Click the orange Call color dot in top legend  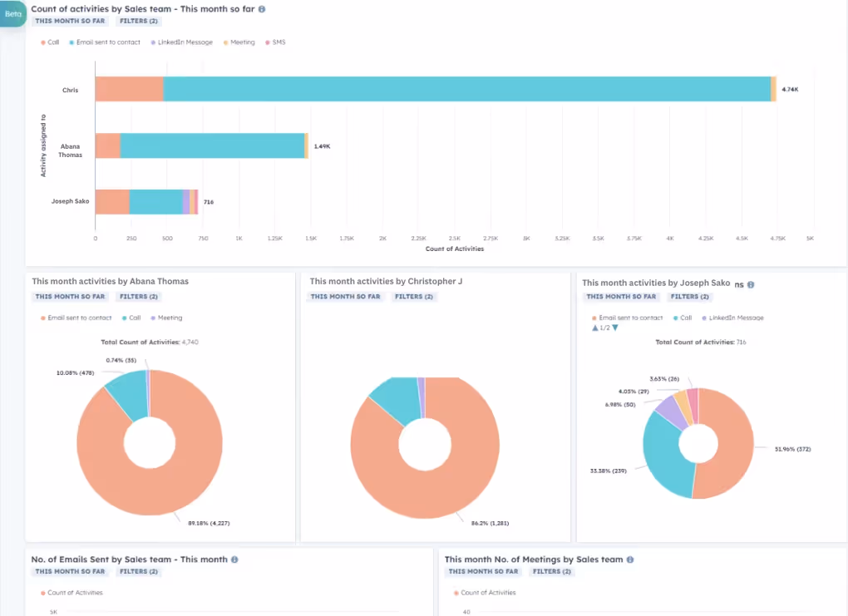click(42, 42)
